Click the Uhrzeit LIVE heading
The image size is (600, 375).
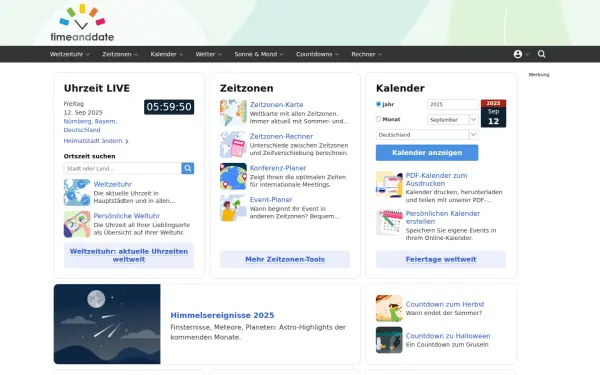coord(97,88)
